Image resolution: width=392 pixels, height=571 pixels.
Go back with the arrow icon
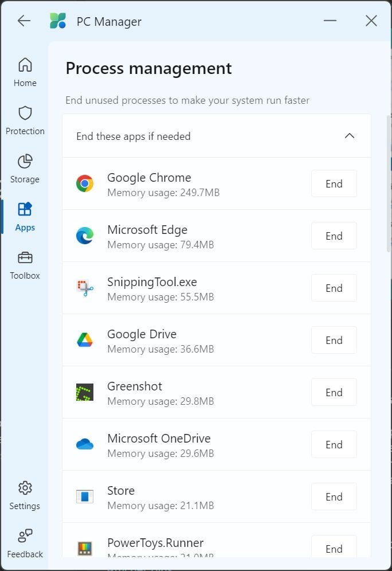tap(24, 21)
